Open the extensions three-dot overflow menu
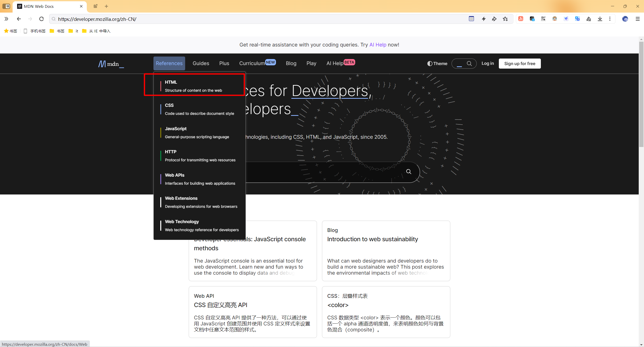The image size is (644, 347). point(610,19)
